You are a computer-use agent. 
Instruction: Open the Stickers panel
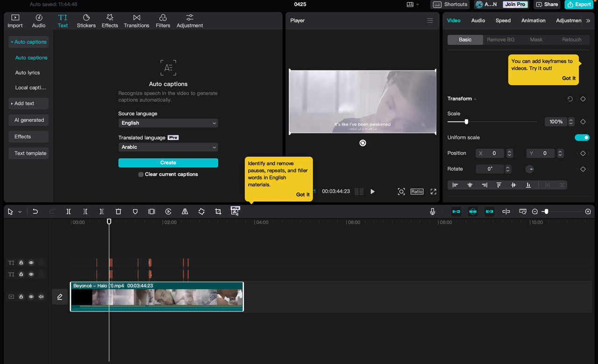click(86, 21)
